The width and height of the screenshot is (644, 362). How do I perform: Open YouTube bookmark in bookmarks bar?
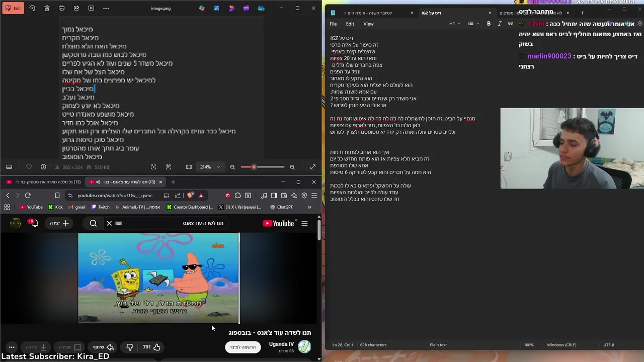click(x=31, y=207)
